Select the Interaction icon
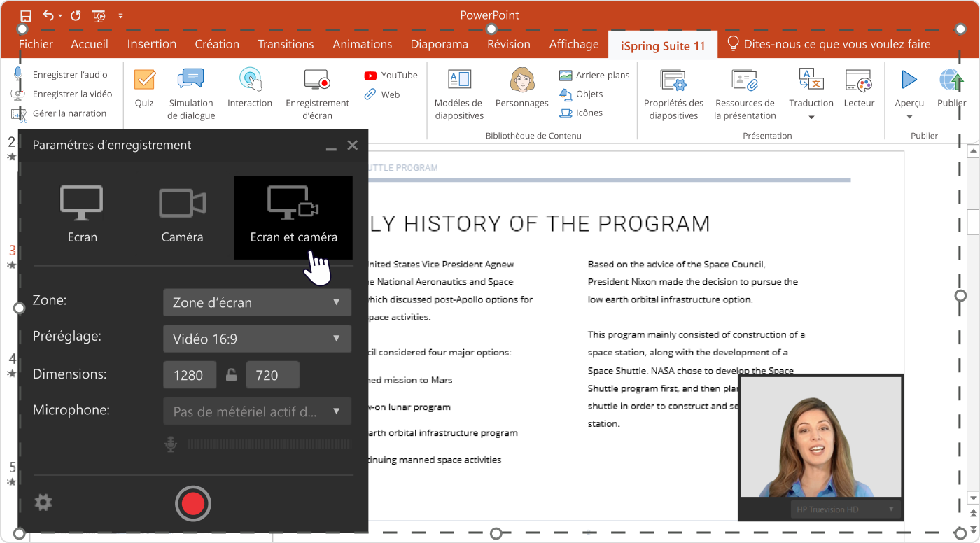Viewport: 980px width, 543px height. click(250, 80)
